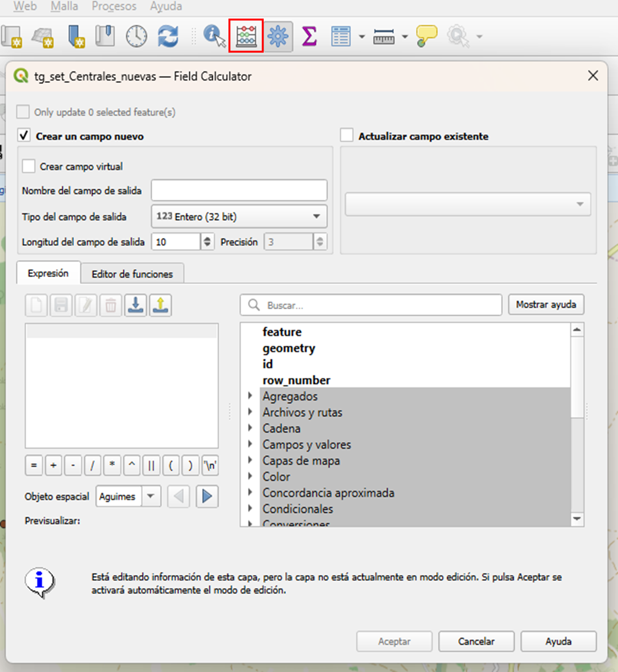The width and height of the screenshot is (618, 672).
Task: Switch to the Expresión tab
Action: click(x=48, y=273)
